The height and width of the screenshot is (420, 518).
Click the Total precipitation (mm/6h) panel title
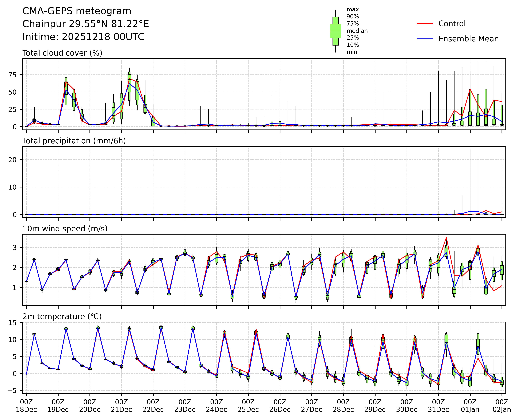(74, 141)
